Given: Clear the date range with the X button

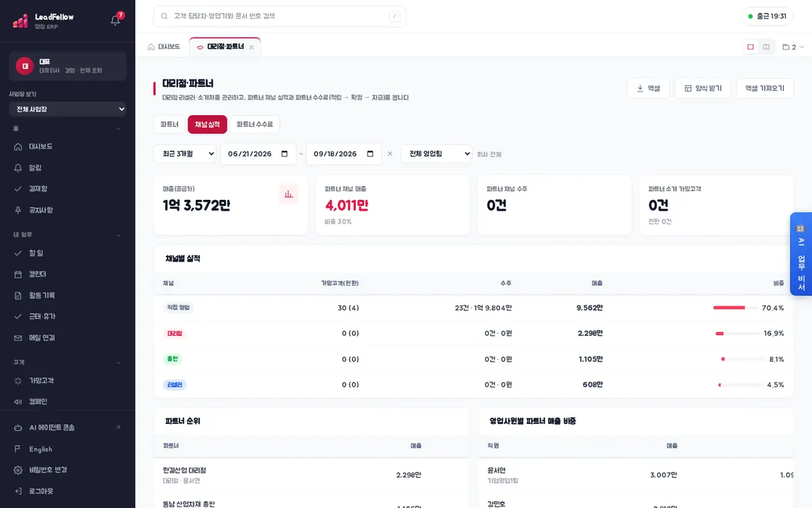Looking at the screenshot, I should click(x=390, y=154).
